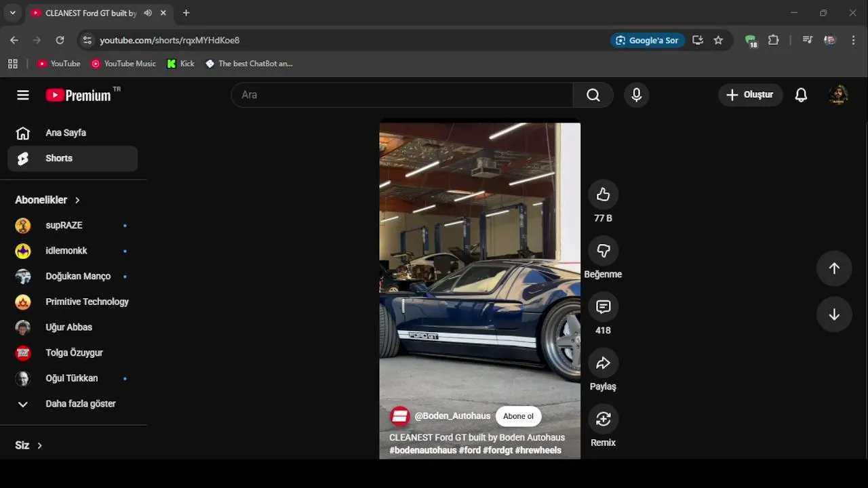Click the #bodenautohaus hashtag

point(423,450)
